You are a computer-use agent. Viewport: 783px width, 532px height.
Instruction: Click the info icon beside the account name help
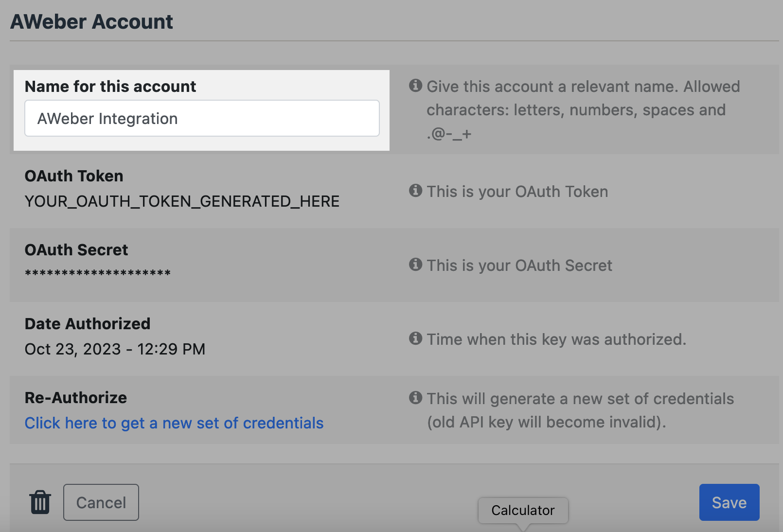[x=415, y=86]
